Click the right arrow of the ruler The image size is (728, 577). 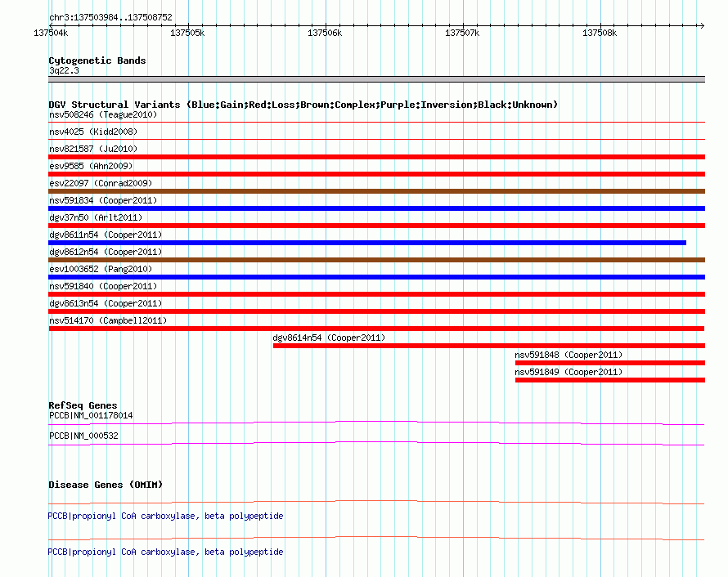pos(701,25)
